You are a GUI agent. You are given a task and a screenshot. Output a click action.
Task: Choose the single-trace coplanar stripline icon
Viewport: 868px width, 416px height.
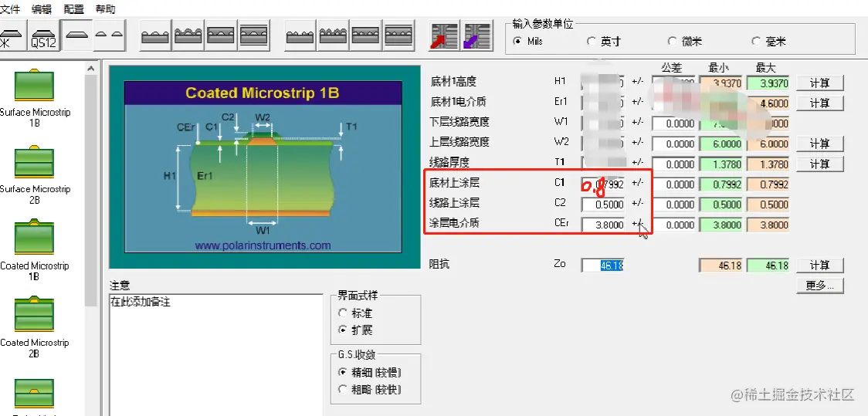[x=253, y=36]
